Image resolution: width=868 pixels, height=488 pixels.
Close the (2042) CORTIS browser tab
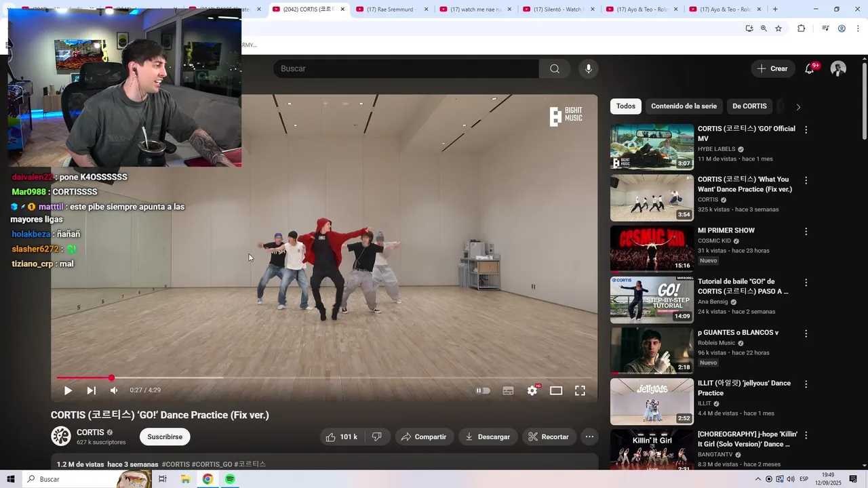click(x=342, y=9)
